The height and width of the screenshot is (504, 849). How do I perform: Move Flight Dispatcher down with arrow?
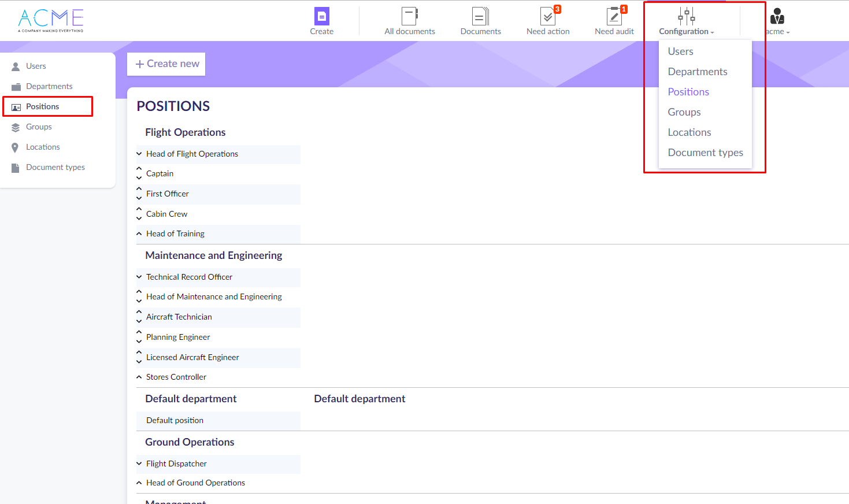point(139,464)
